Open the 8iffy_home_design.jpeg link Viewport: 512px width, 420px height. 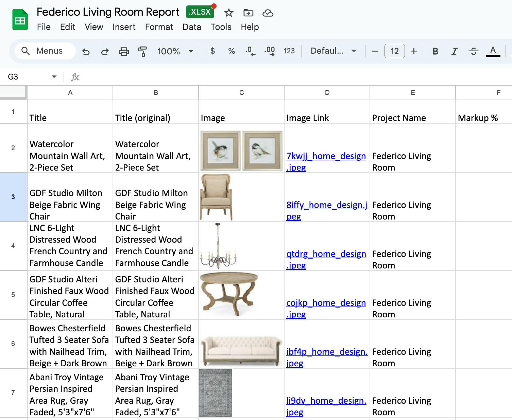pos(327,211)
